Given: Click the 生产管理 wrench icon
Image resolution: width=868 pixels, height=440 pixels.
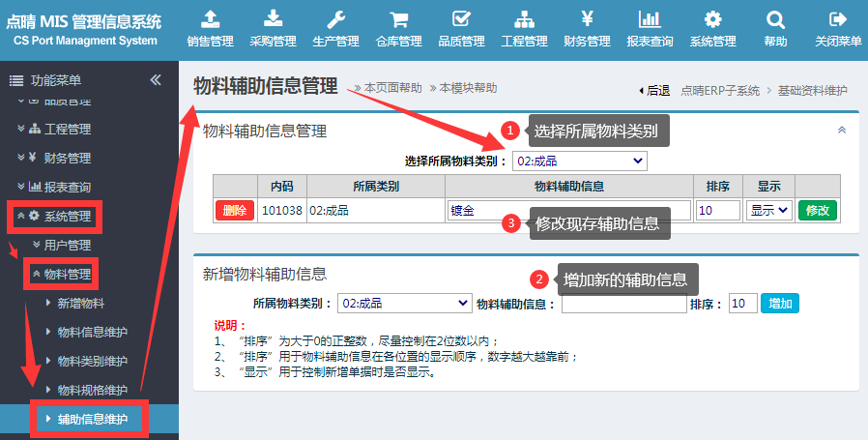Looking at the screenshot, I should point(335,19).
